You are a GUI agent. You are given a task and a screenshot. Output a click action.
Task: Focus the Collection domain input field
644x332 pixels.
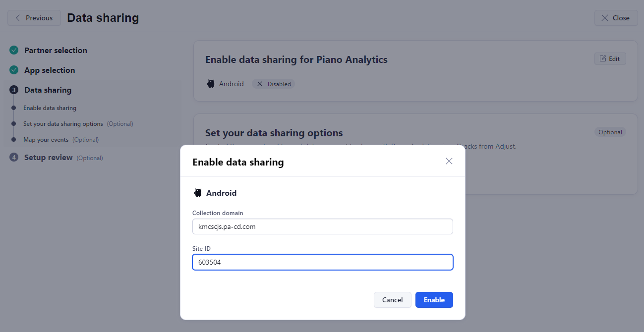tap(322, 226)
